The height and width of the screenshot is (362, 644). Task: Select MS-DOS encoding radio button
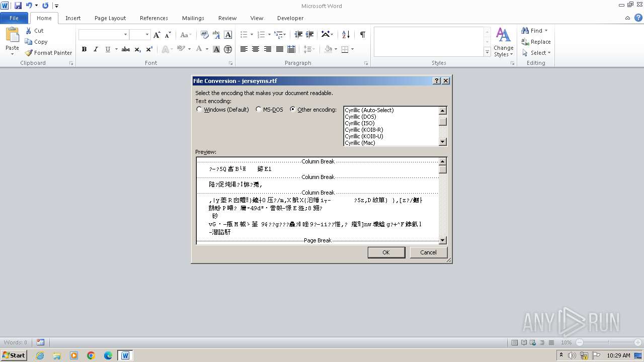click(x=259, y=109)
